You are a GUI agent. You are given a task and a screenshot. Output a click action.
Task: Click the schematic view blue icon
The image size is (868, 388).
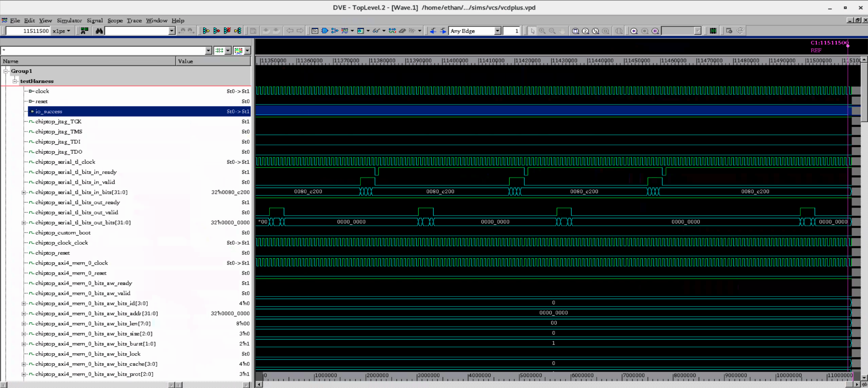pos(324,31)
